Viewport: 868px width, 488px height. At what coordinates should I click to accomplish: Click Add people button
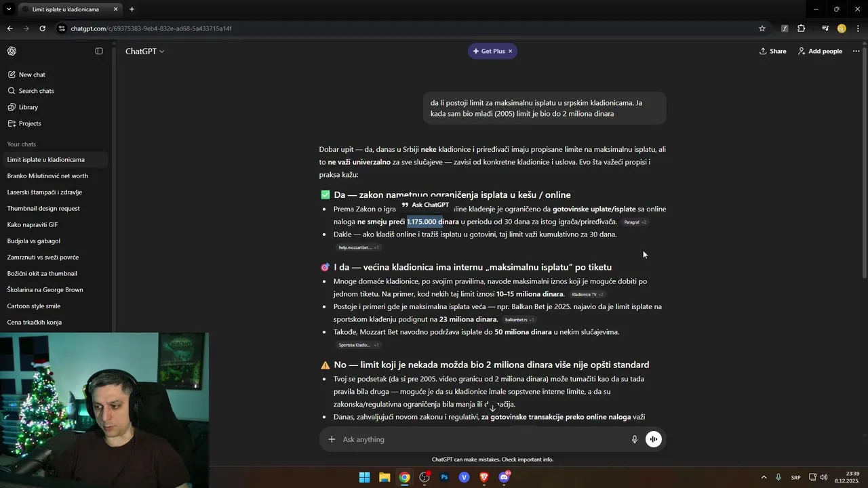pyautogui.click(x=820, y=51)
